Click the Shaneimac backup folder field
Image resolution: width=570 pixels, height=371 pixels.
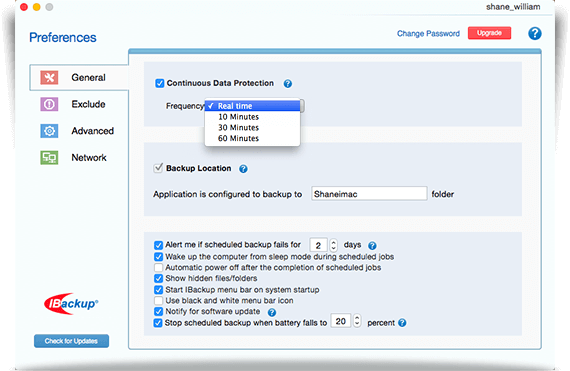click(x=369, y=194)
